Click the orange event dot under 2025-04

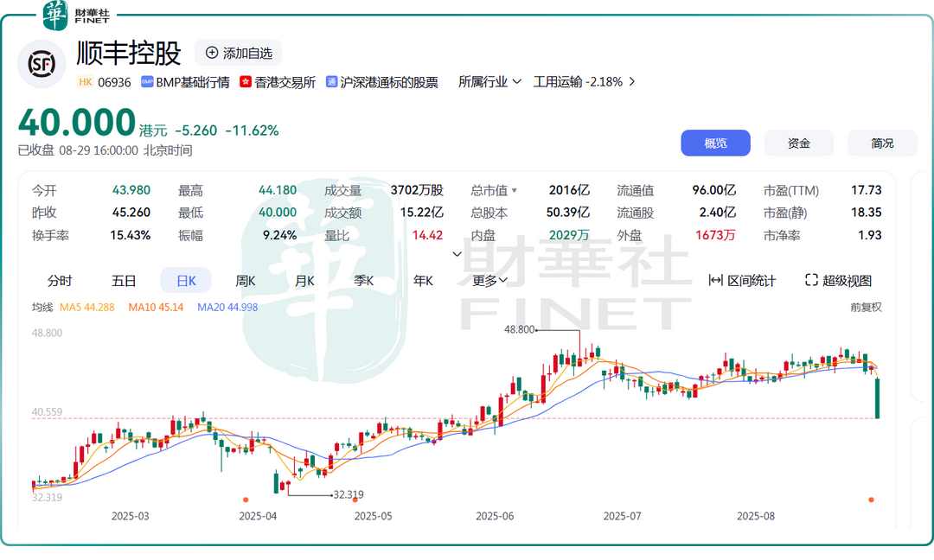pyautogui.click(x=246, y=500)
